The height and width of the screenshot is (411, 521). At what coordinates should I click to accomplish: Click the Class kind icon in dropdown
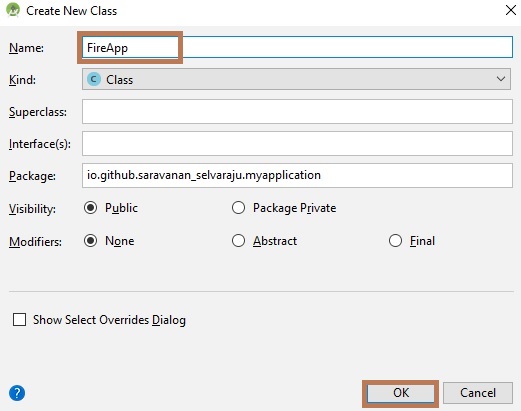[94, 79]
